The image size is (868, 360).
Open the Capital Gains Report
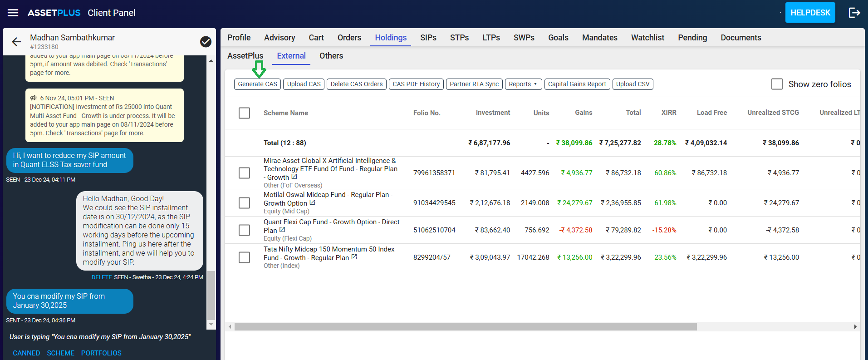pyautogui.click(x=577, y=84)
